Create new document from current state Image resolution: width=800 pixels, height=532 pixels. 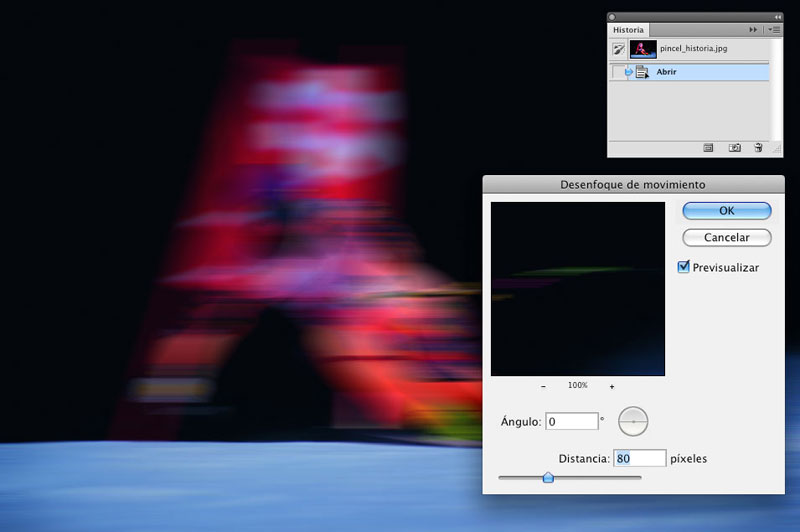point(708,148)
